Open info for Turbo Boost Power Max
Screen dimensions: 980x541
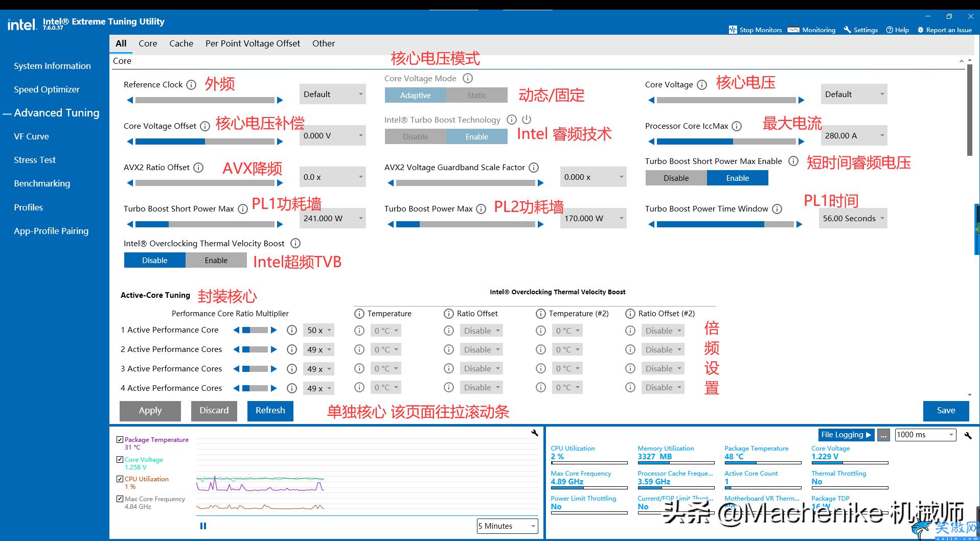tap(481, 209)
